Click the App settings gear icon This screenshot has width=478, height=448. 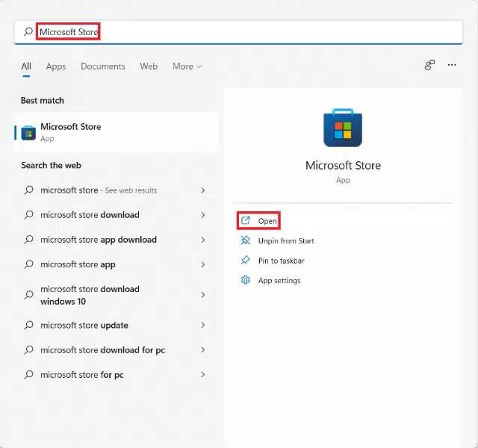[x=246, y=280]
